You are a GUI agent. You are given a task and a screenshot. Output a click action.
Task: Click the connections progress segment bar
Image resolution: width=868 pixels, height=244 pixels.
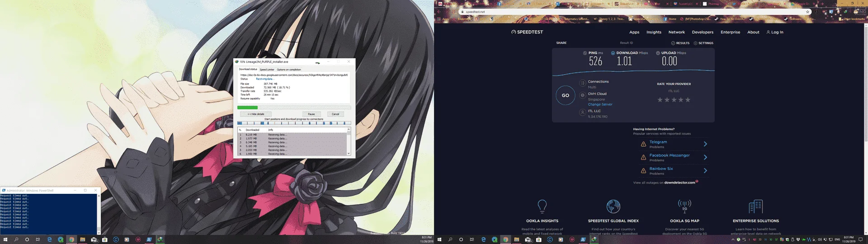click(294, 123)
